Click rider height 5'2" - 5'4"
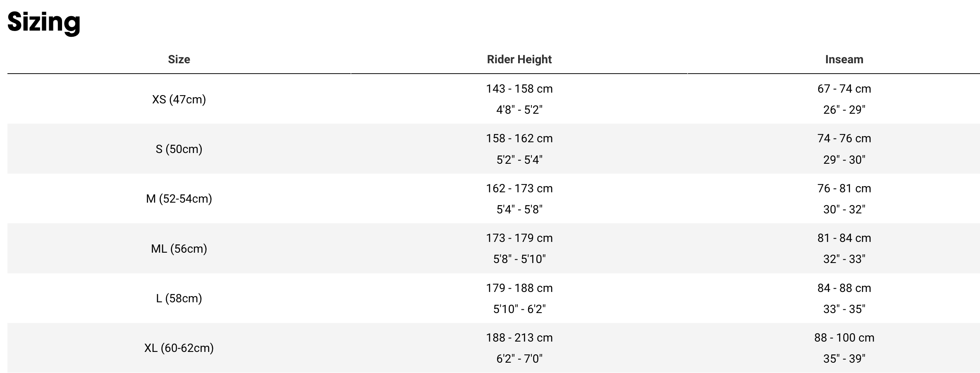The height and width of the screenshot is (373, 980). pos(519,160)
